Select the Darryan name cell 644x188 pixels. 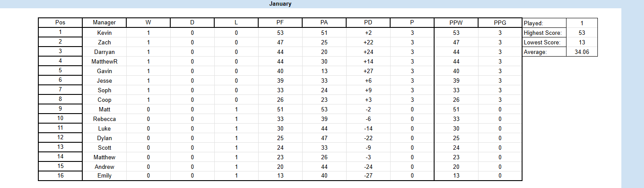click(x=105, y=52)
